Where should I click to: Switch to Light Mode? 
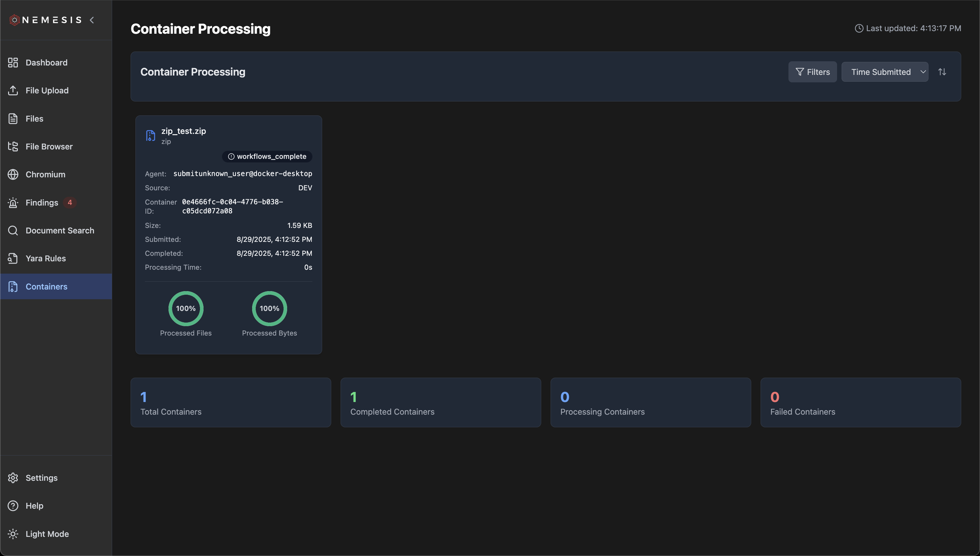pos(47,534)
